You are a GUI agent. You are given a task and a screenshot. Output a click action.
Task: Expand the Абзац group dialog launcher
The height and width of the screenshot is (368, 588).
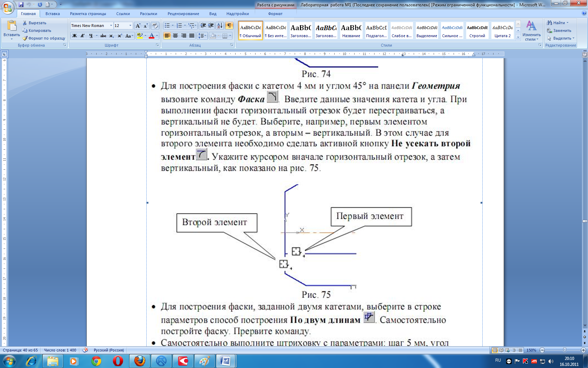(x=231, y=45)
